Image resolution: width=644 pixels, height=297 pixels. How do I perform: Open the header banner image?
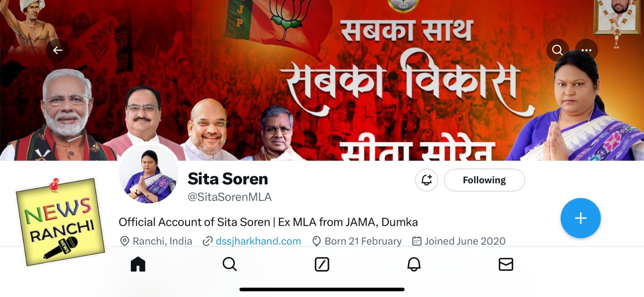click(322, 80)
